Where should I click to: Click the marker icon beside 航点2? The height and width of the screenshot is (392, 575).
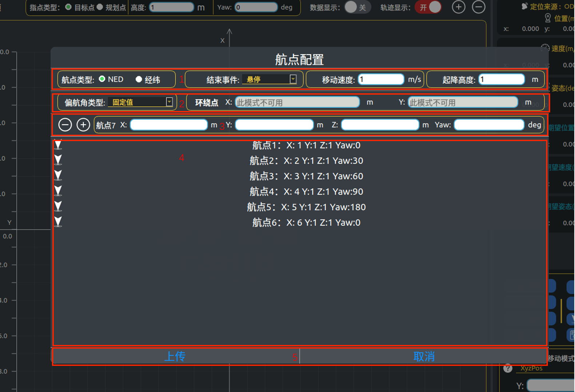click(58, 160)
